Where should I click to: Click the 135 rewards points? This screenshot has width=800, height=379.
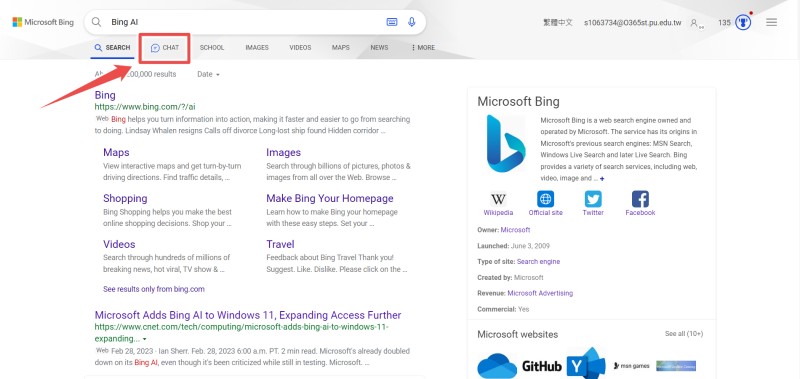pyautogui.click(x=724, y=22)
